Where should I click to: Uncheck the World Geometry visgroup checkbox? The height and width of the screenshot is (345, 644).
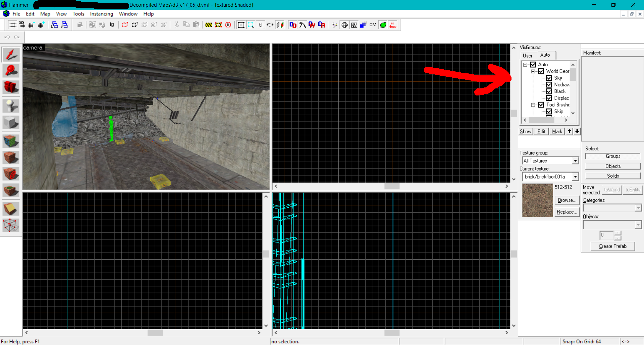(541, 71)
